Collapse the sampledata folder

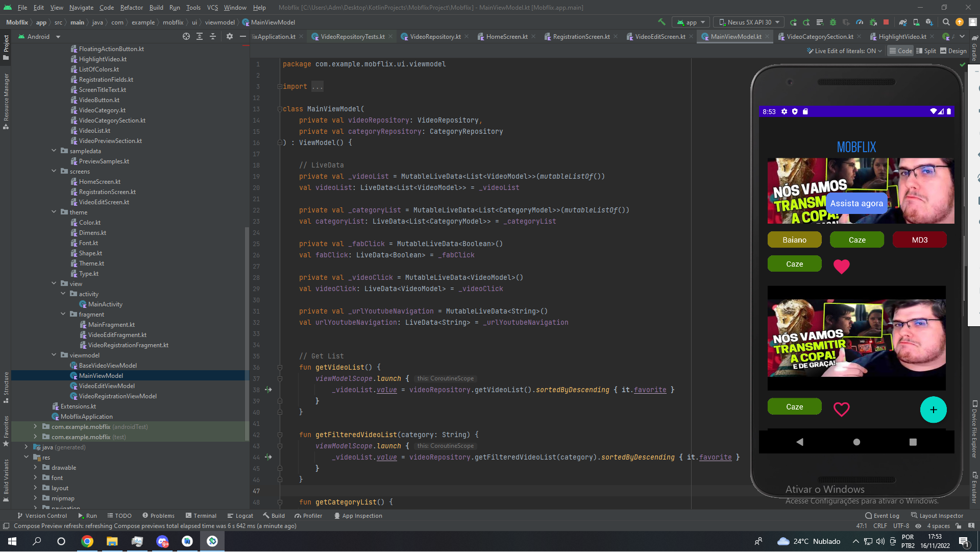coord(54,151)
